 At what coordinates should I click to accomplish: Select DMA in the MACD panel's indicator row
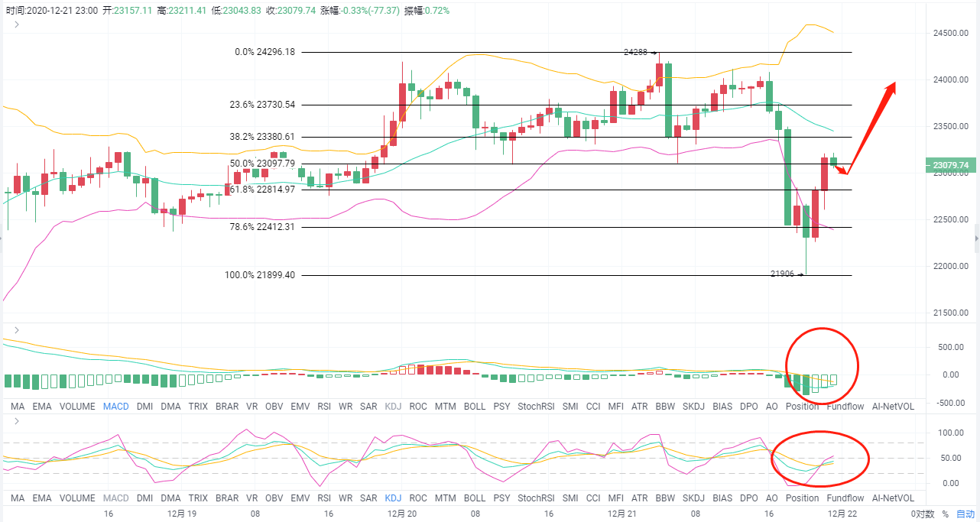coord(171,407)
